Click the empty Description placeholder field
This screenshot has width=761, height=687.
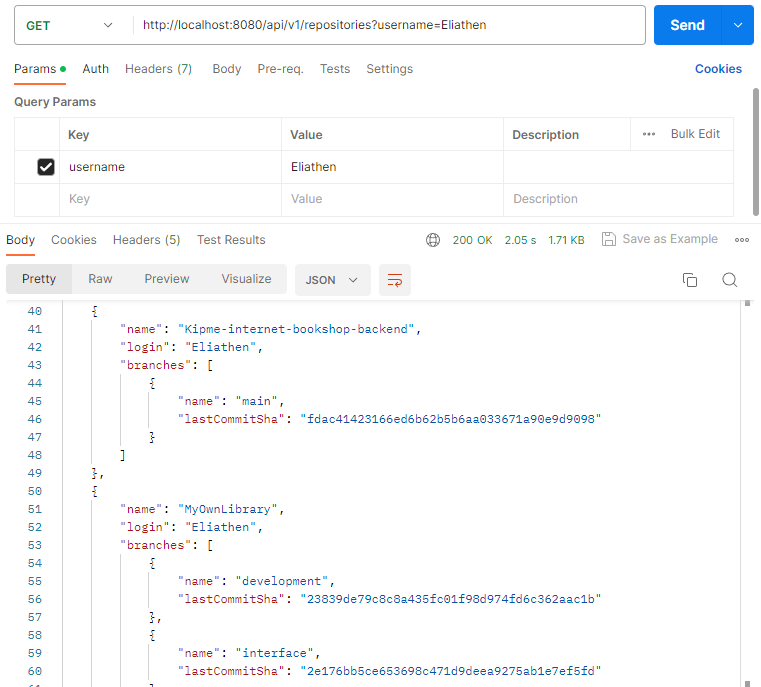[618, 199]
